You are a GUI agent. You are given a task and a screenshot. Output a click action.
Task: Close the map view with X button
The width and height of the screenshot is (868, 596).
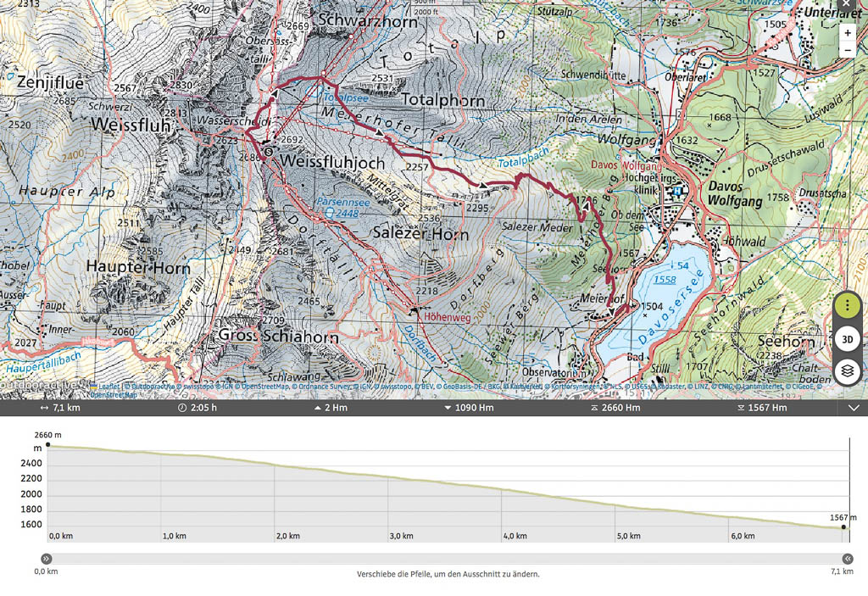click(x=844, y=4)
